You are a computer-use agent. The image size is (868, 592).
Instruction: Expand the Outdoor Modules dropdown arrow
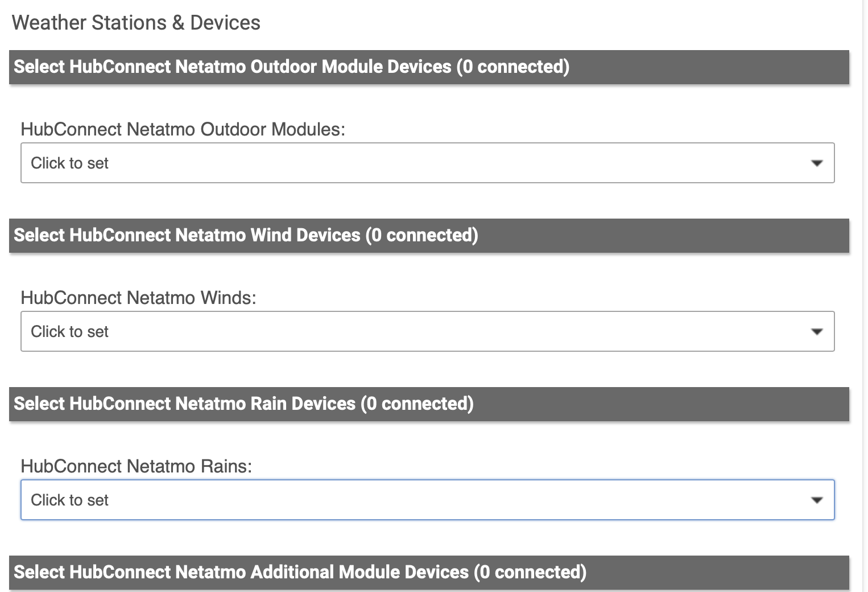[817, 163]
